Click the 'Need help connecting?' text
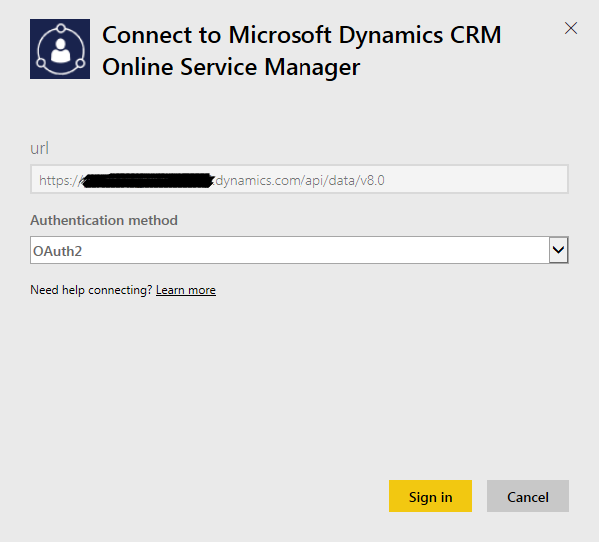599x543 pixels. [x=91, y=290]
